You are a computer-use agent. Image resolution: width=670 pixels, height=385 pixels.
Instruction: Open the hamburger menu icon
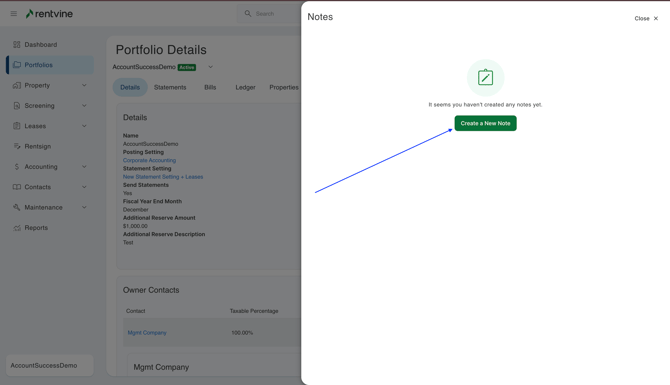click(x=14, y=14)
